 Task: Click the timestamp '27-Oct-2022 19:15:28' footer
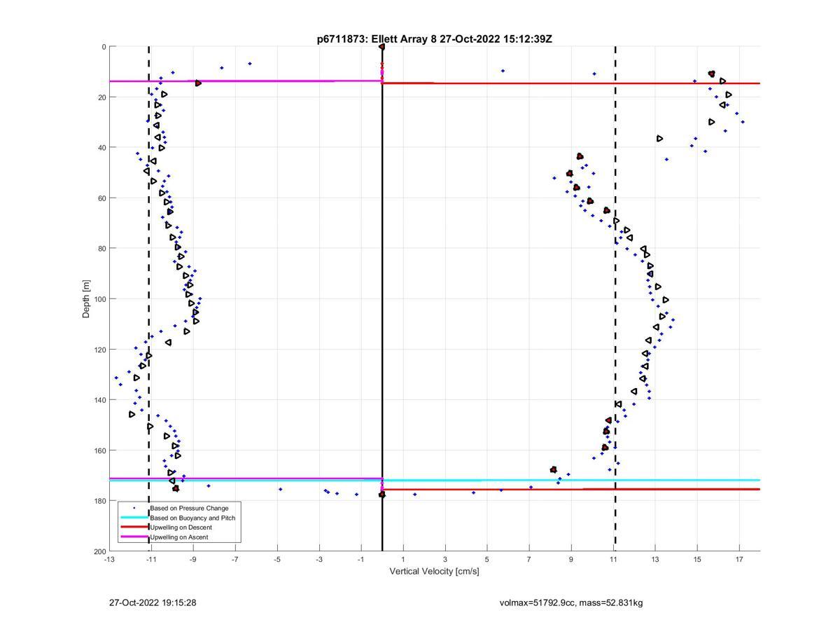coord(153,602)
